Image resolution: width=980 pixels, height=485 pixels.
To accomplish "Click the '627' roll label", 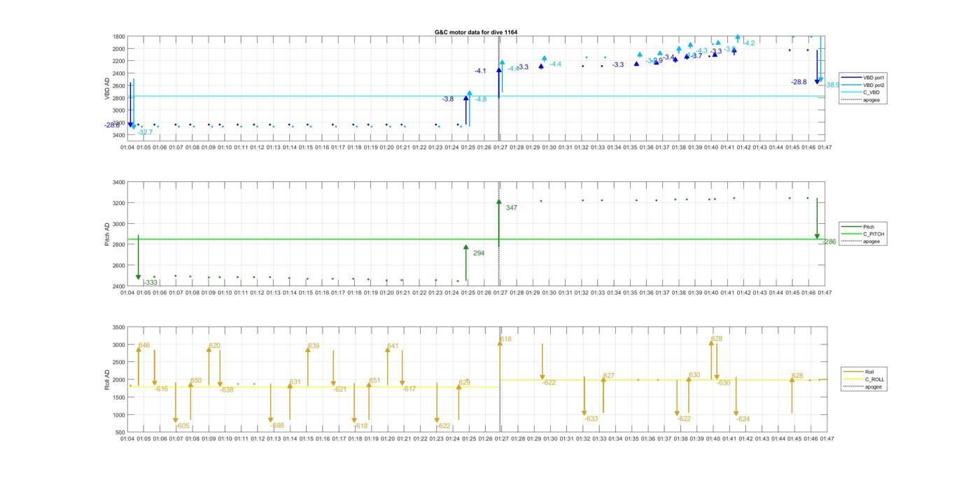I will click(x=609, y=377).
